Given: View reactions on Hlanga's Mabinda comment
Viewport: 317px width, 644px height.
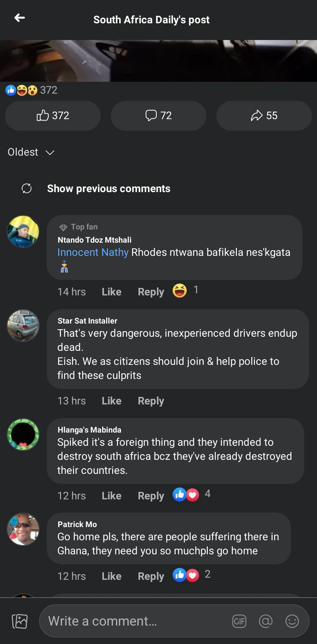Looking at the screenshot, I should point(186,495).
